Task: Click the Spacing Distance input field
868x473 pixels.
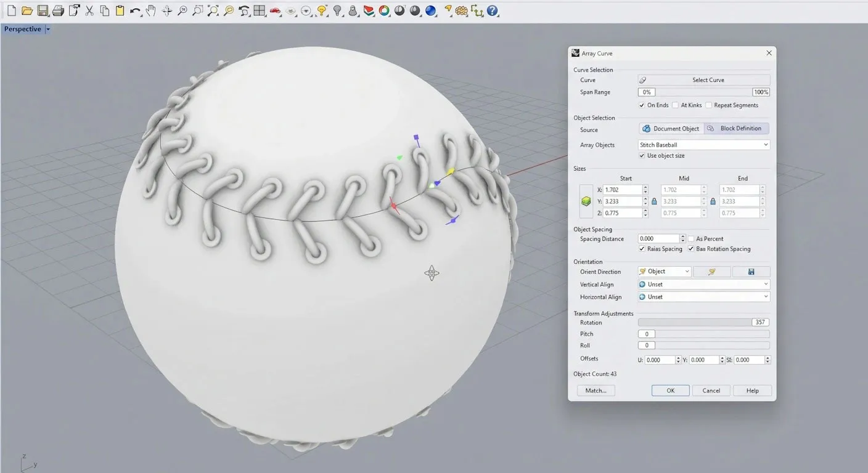Action: coord(658,238)
